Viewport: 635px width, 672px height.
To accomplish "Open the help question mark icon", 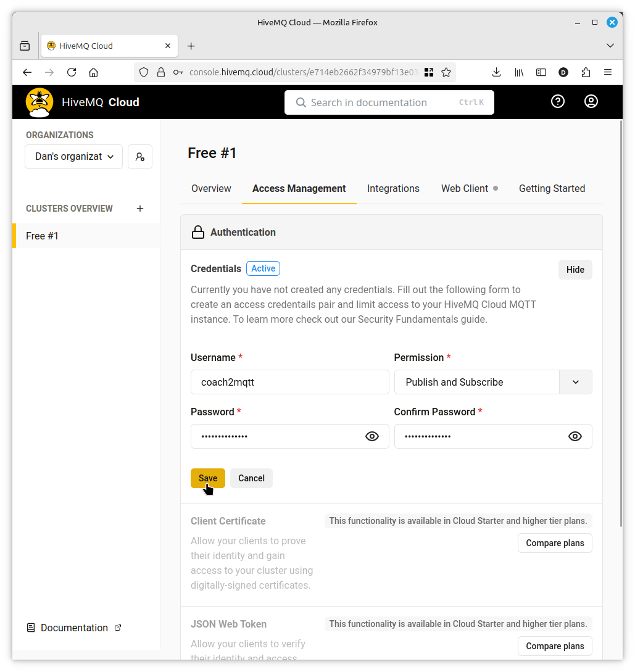I will (558, 102).
